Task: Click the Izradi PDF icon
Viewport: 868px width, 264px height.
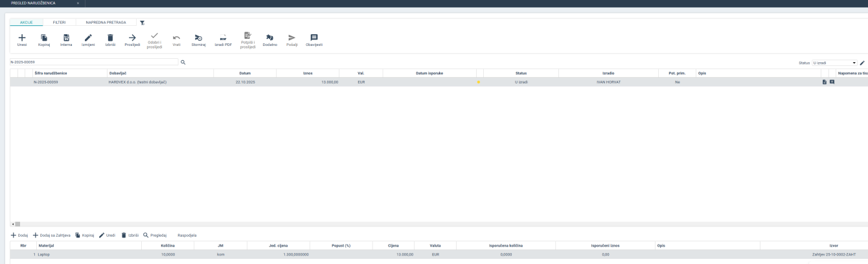Action: tap(223, 38)
